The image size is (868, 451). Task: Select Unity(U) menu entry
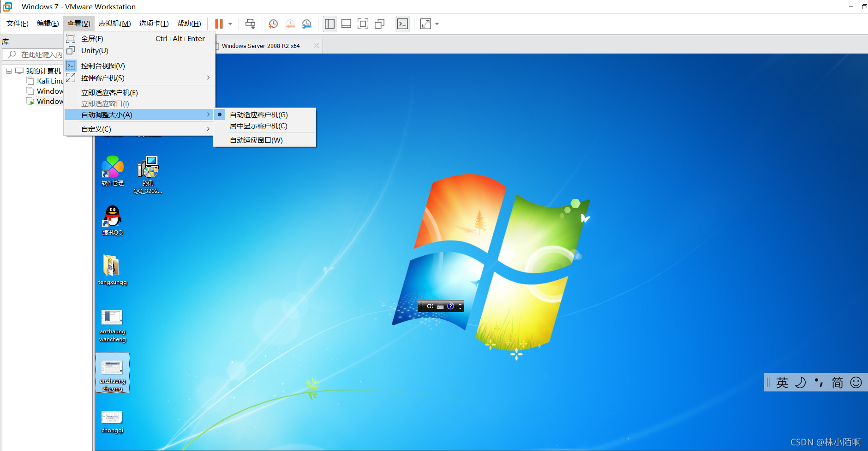[x=140, y=51]
